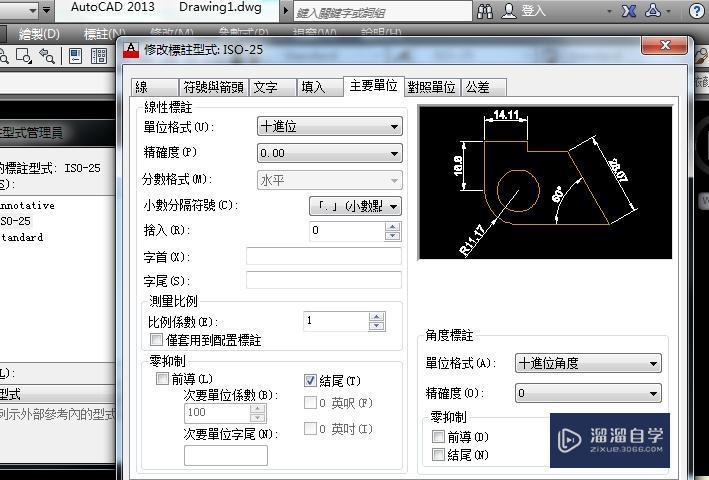This screenshot has height=480, width=709.
Task: Open the 單位格式(U) dropdown
Action: [329, 127]
